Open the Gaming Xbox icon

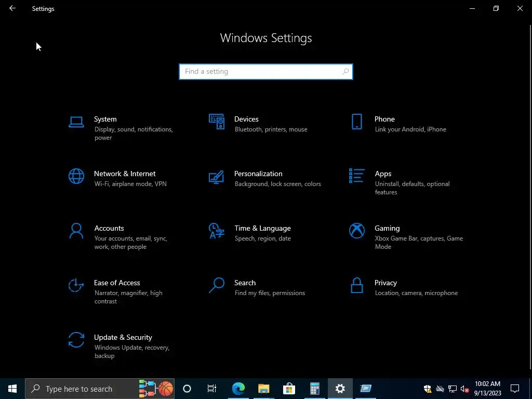(x=356, y=231)
